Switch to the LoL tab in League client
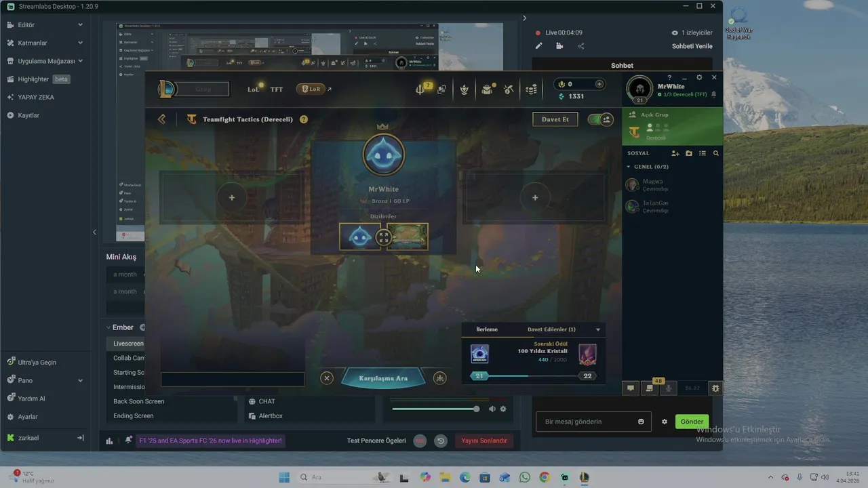The image size is (868, 488). pos(255,89)
